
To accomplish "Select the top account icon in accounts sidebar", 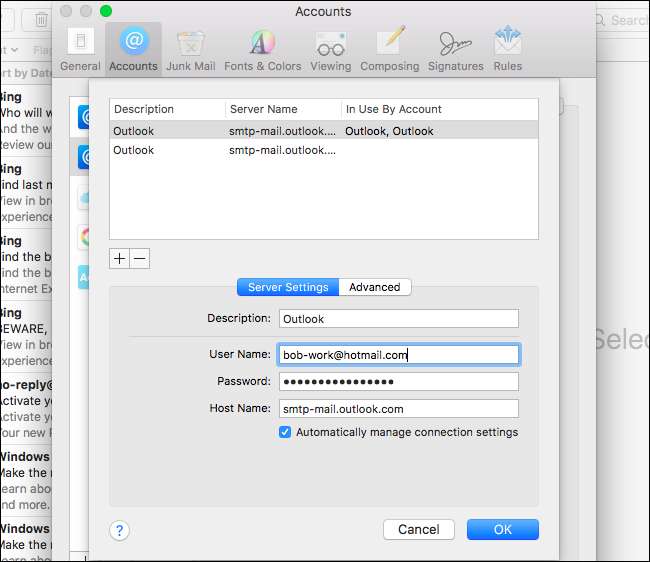I will pos(83,117).
